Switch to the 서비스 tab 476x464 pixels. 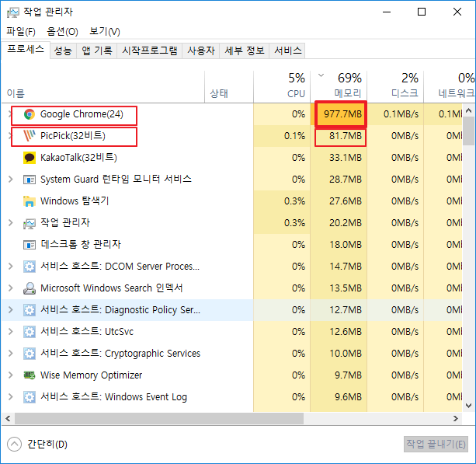288,51
